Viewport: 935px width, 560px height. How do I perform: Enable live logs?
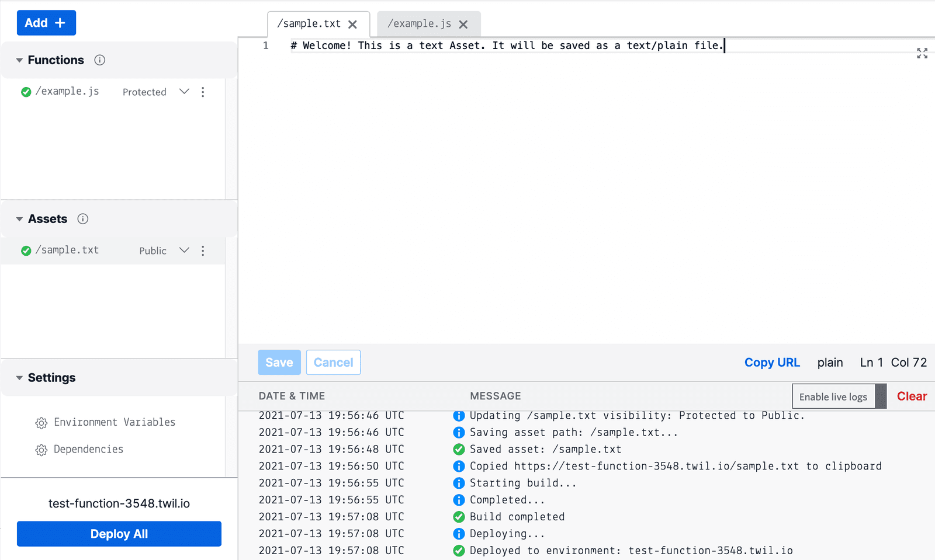tap(833, 396)
